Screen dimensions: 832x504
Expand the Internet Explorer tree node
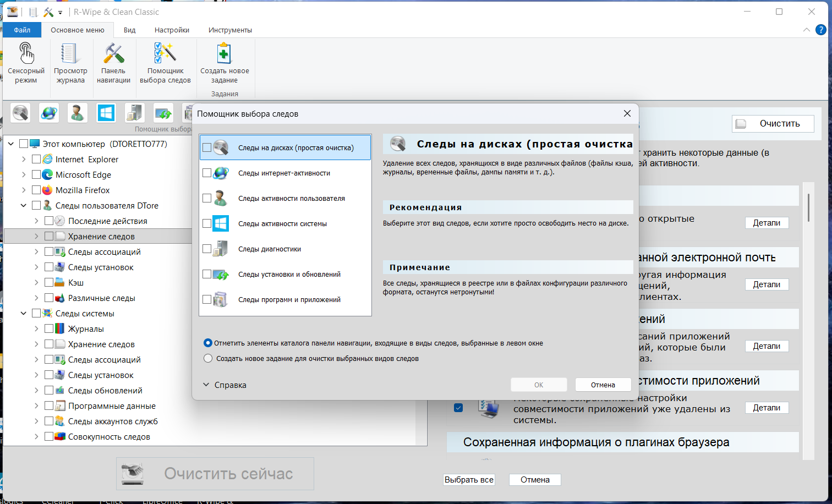[24, 159]
